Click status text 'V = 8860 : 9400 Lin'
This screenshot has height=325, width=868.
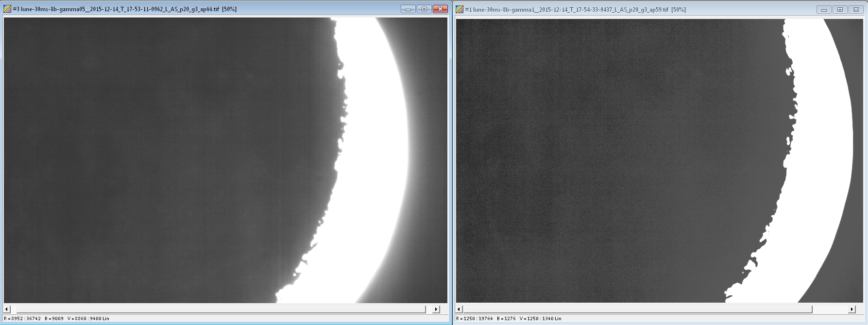88,319
